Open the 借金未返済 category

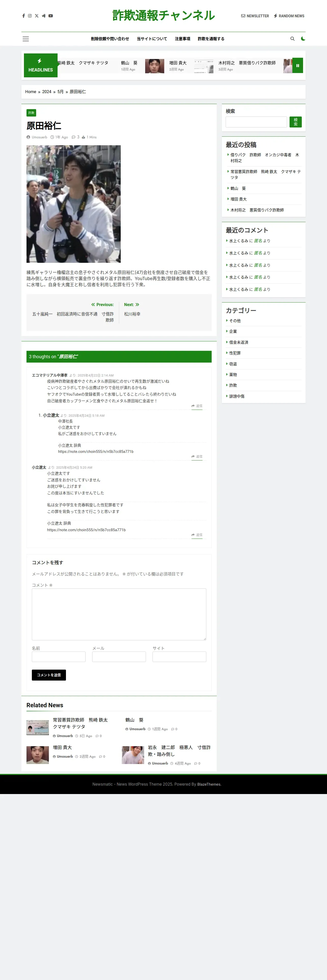click(x=239, y=342)
